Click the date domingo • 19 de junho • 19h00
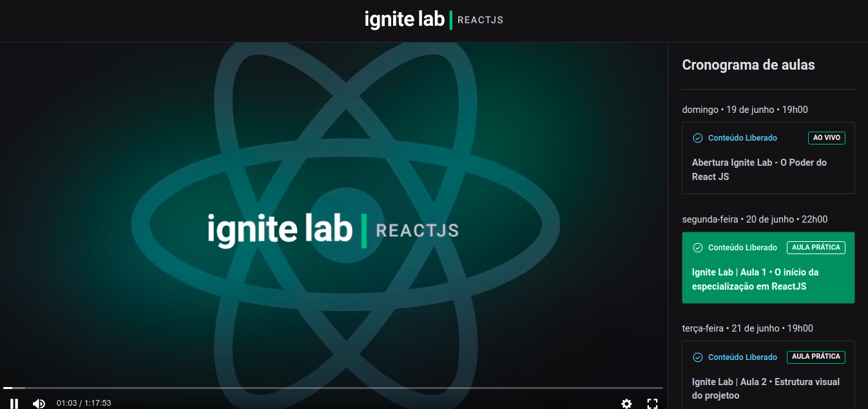This screenshot has height=409, width=868. click(745, 110)
